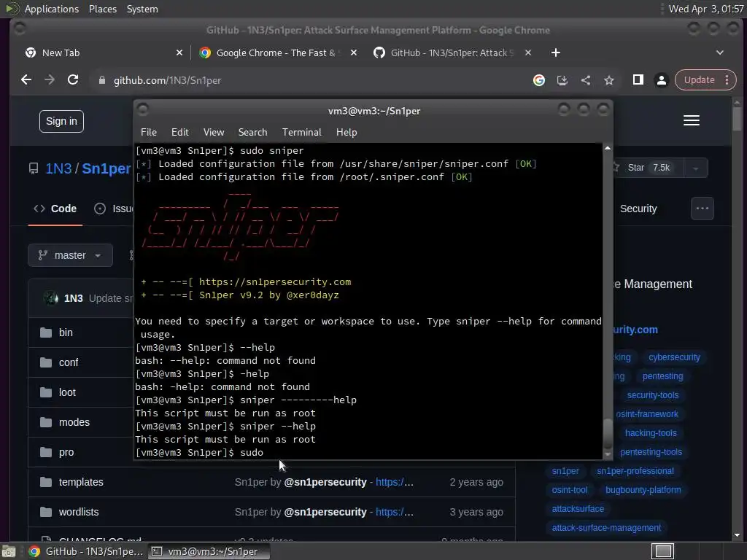Viewport: 747px width, 560px height.
Task: Open the terminal Help menu
Action: click(347, 133)
